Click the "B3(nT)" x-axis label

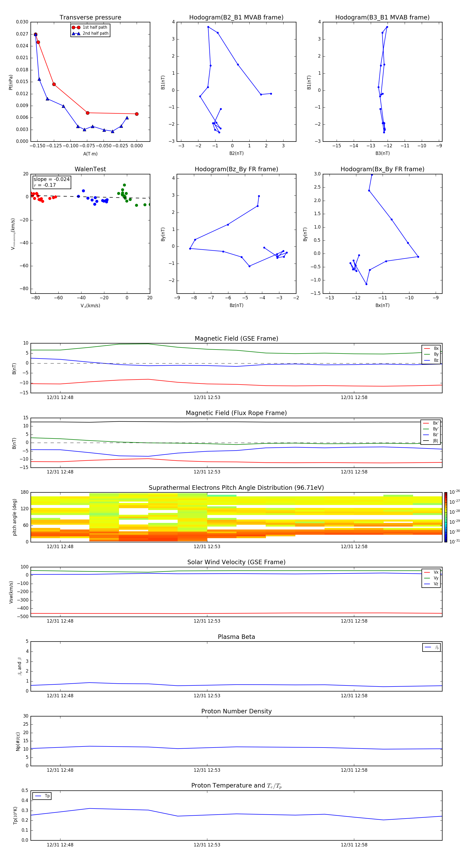[382, 153]
